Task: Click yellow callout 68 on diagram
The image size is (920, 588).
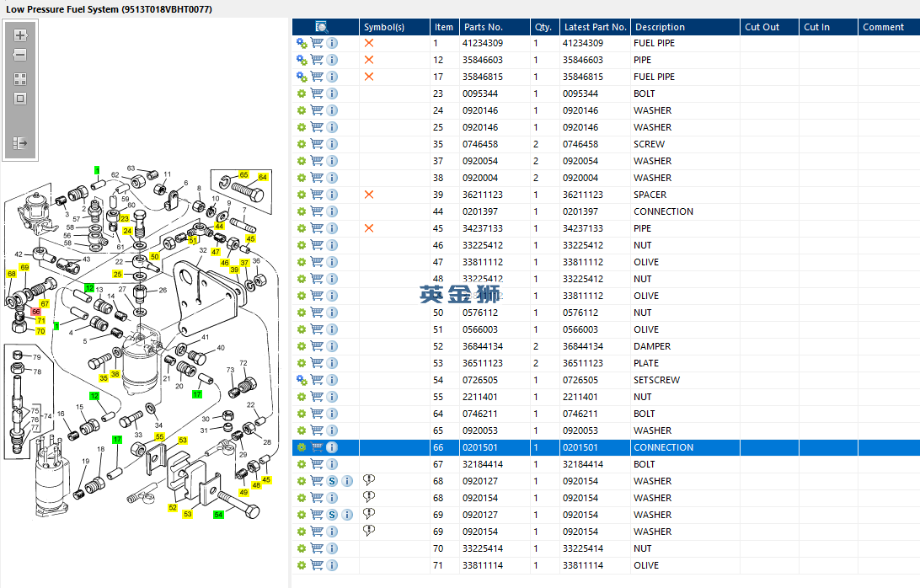Action: (x=11, y=274)
